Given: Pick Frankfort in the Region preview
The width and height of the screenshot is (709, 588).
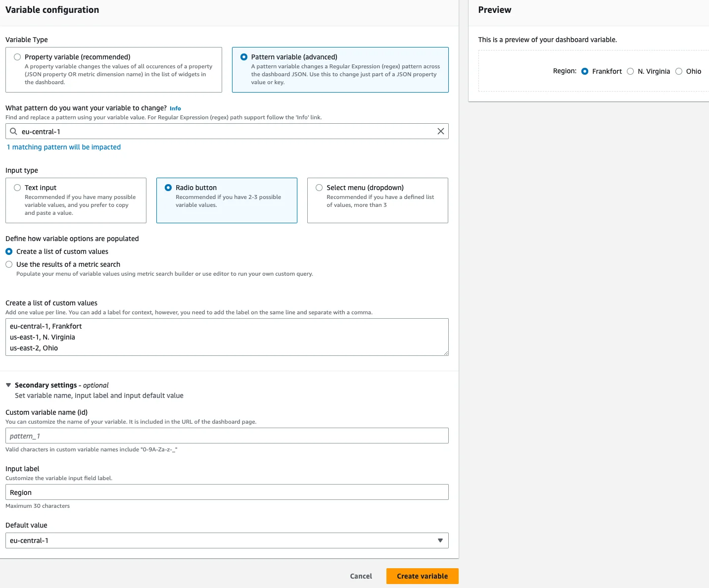Looking at the screenshot, I should (x=585, y=71).
